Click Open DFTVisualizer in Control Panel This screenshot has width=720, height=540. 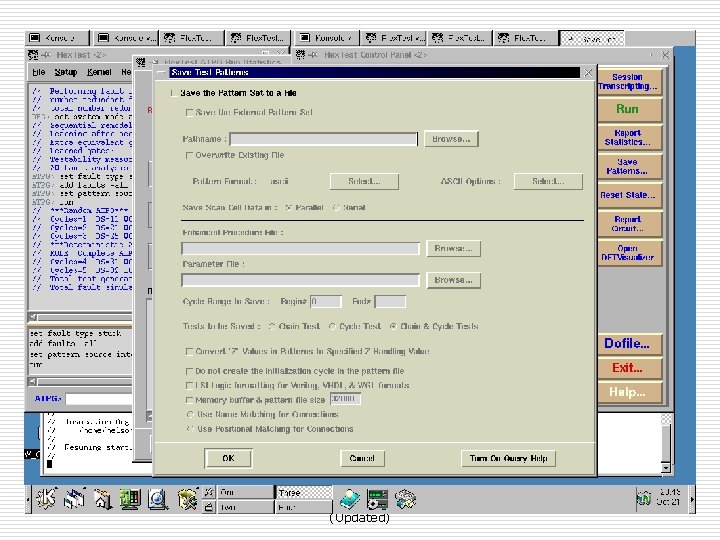[628, 253]
